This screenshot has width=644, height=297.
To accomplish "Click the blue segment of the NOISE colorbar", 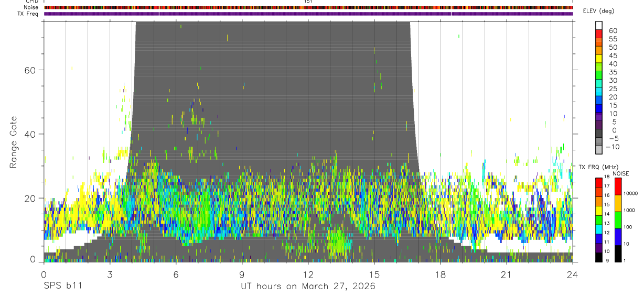I will click(x=618, y=237).
